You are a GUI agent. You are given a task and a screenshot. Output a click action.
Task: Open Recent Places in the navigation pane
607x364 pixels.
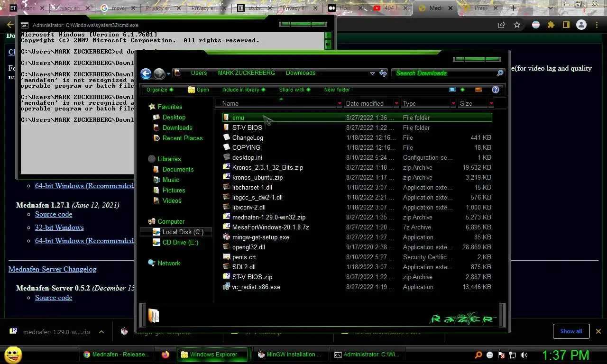[183, 138]
